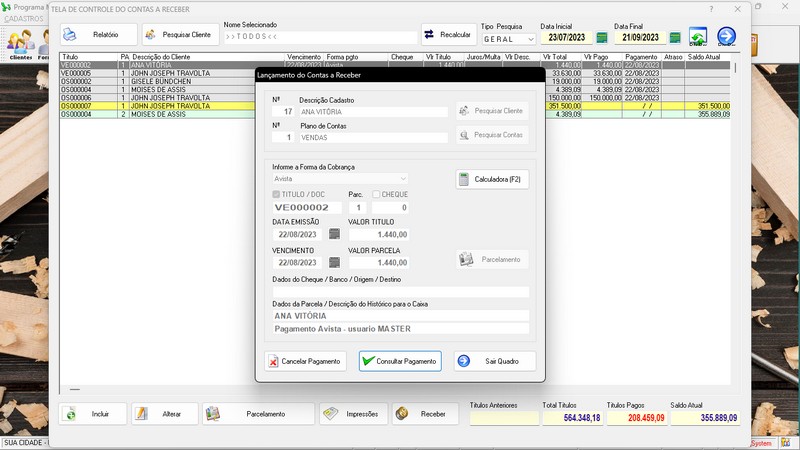
Task: Click the Data Final date field
Action: point(640,38)
